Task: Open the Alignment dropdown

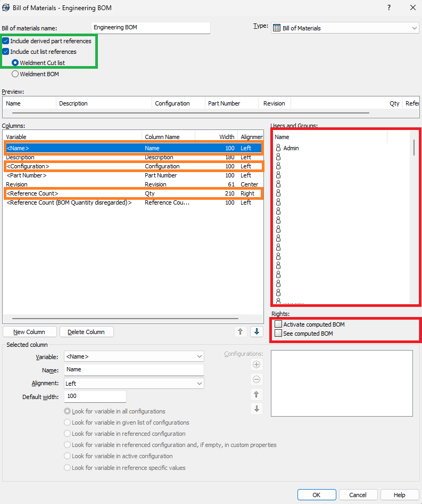Action: (x=199, y=383)
